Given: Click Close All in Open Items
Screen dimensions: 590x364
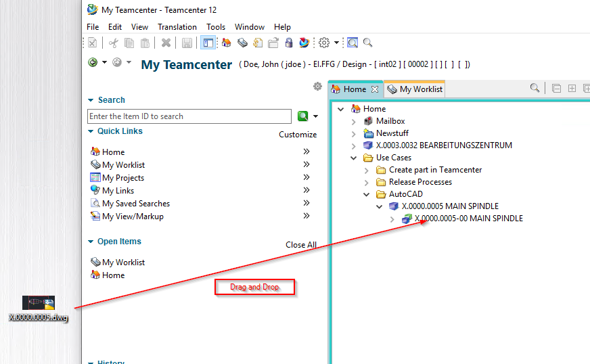Looking at the screenshot, I should (300, 244).
